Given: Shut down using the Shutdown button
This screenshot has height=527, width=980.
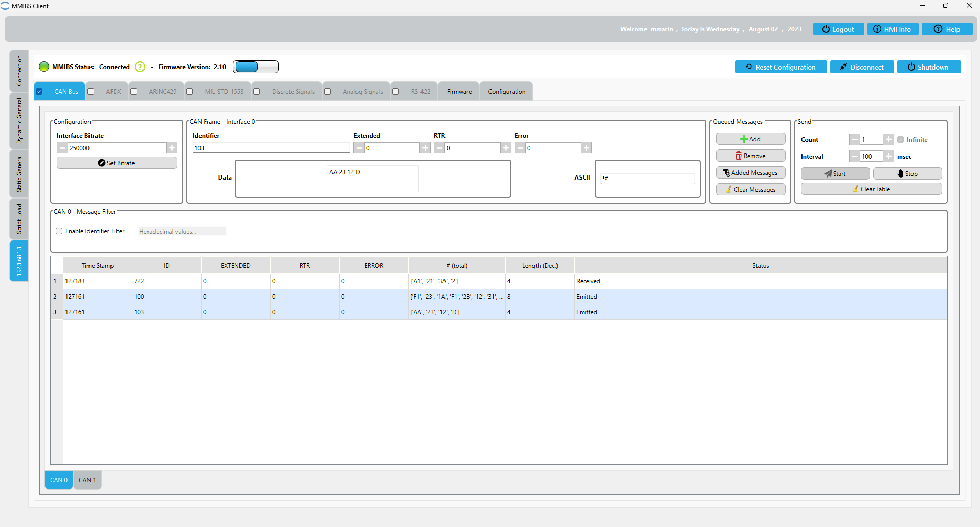Looking at the screenshot, I should [x=928, y=67].
